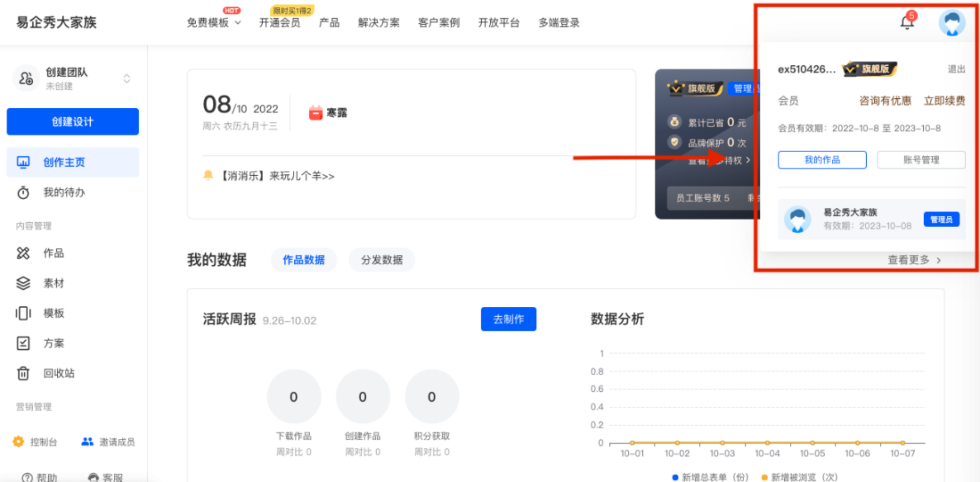
Task: Click the 方案 checklist icon
Action: [x=23, y=343]
